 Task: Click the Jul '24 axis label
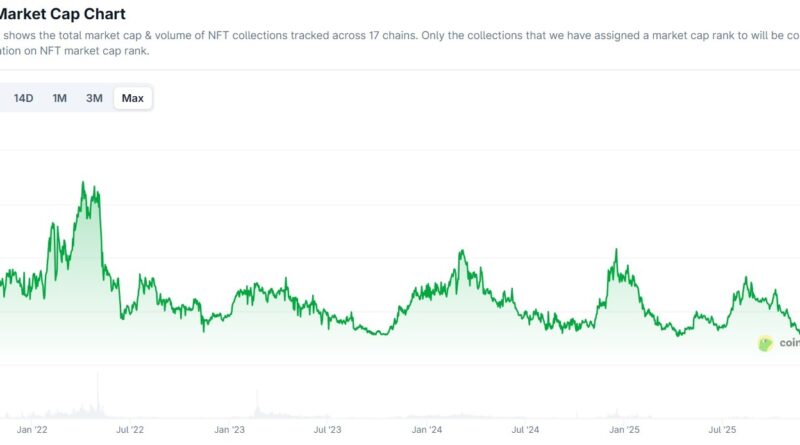(526, 430)
